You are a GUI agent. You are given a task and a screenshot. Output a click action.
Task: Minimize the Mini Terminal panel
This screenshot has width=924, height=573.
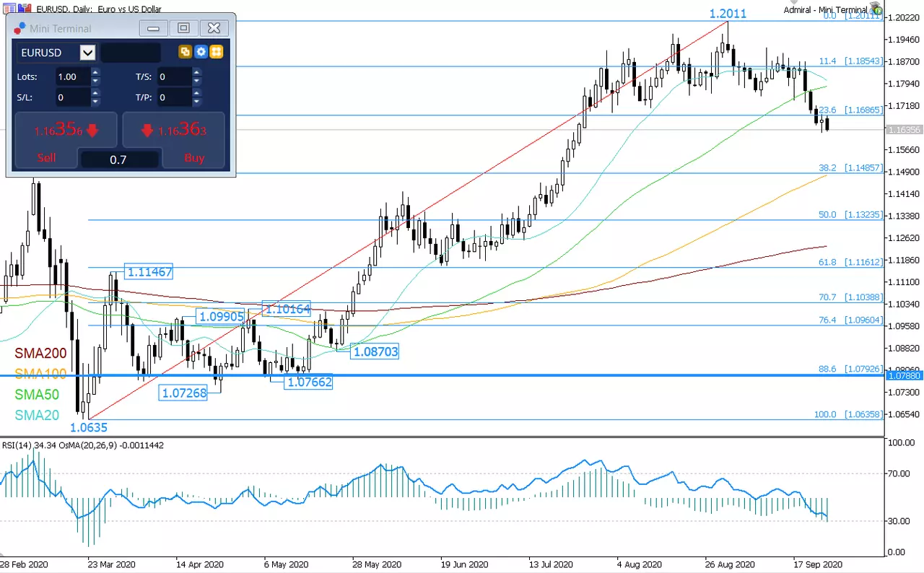(x=153, y=28)
